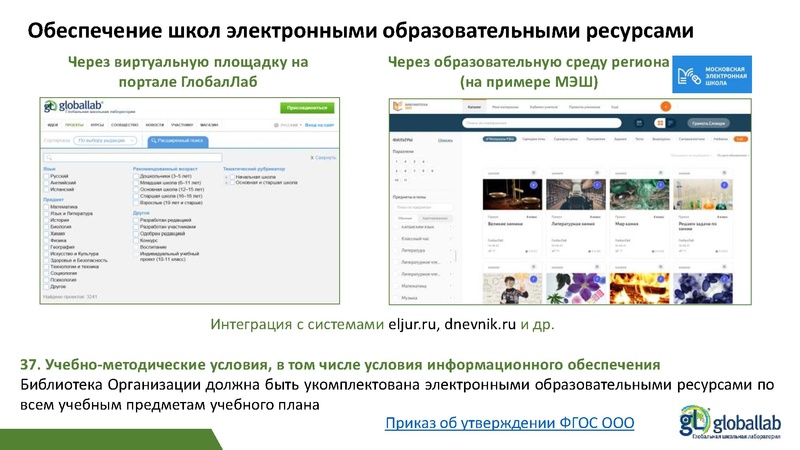Click the GlobalLab advanced search input field
Image resolution: width=800 pixels, height=450 pixels.
[133, 158]
